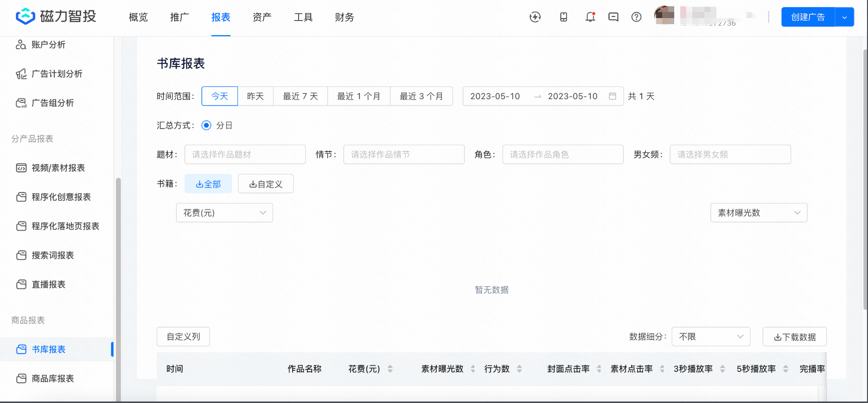
Task: Select 书库报表 in sidebar
Action: tap(56, 349)
